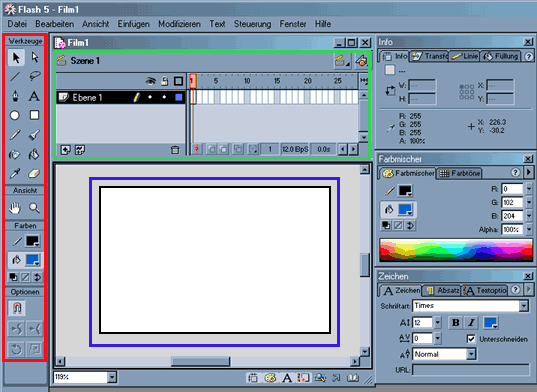This screenshot has width=537, height=392.
Task: Select the Paint Bucket tool
Action: click(34, 154)
